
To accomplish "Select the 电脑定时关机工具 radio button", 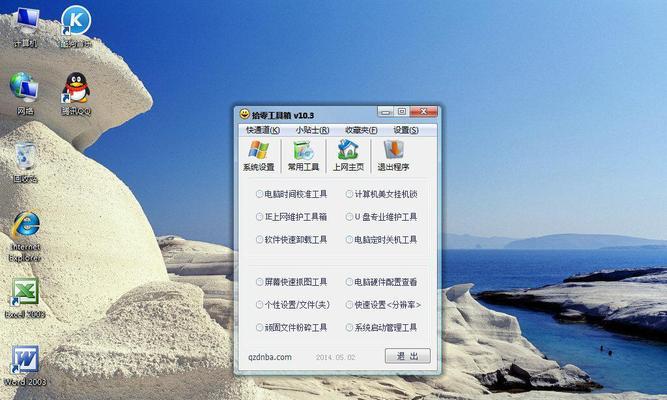I will click(349, 240).
